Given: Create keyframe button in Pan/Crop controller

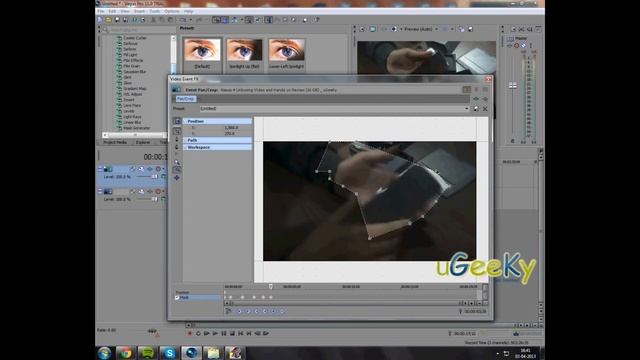Looking at the screenshot, I should point(273,311).
